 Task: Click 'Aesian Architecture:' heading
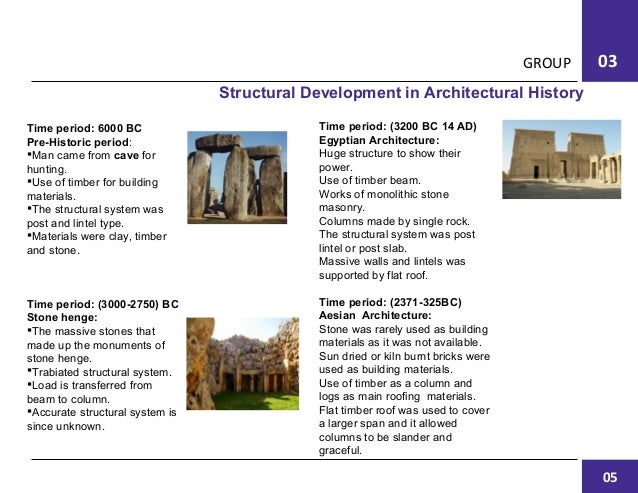[375, 315]
